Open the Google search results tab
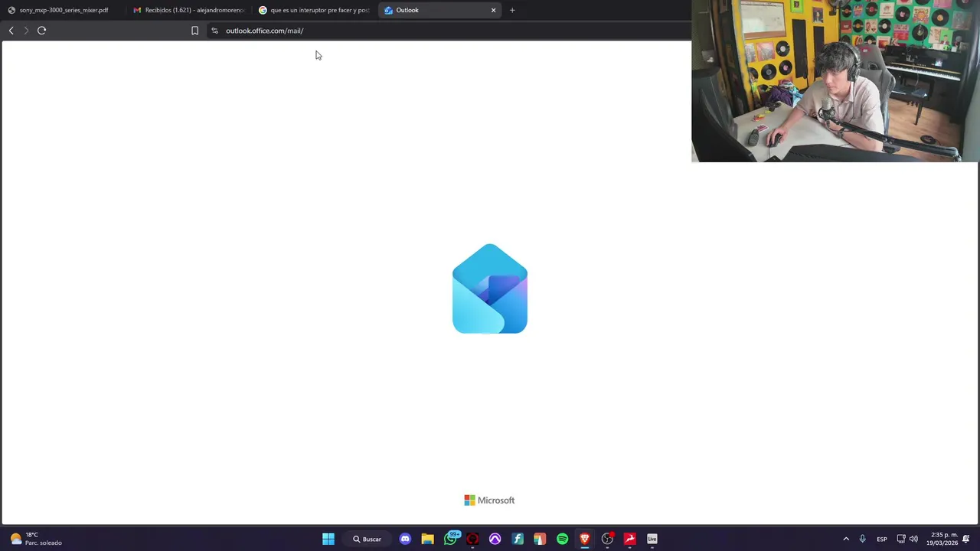The image size is (980, 551). coord(314,10)
